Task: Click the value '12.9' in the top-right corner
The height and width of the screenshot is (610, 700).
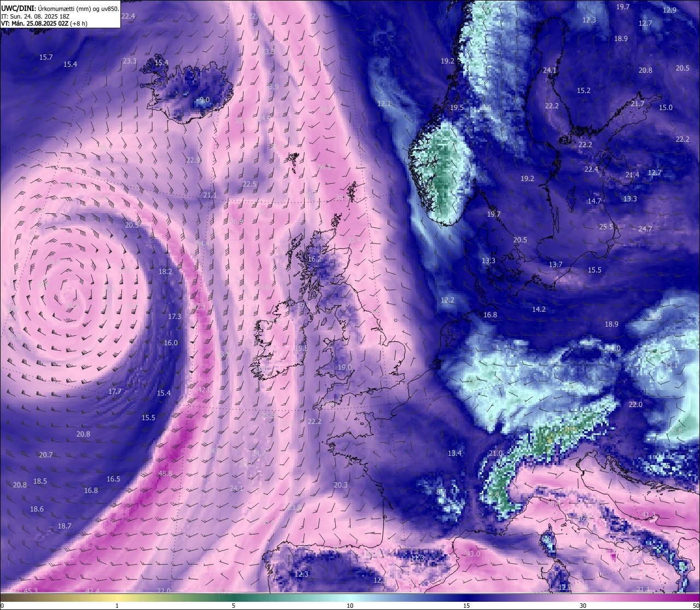Action: click(x=669, y=10)
